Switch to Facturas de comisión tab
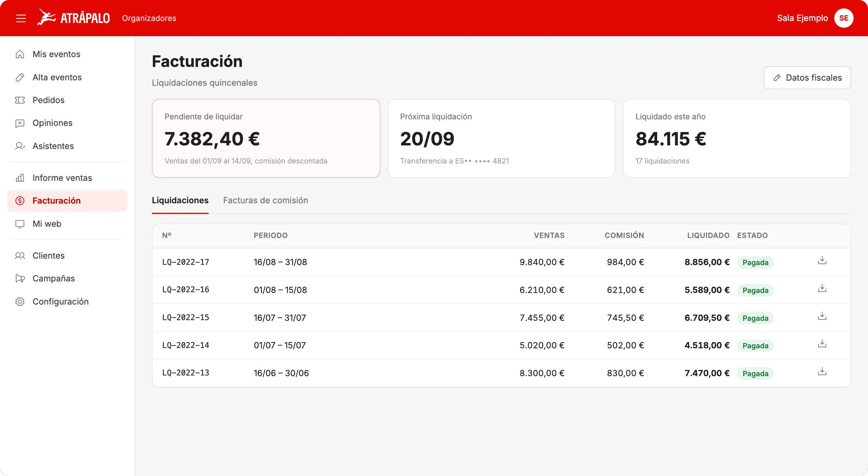 [x=265, y=200]
